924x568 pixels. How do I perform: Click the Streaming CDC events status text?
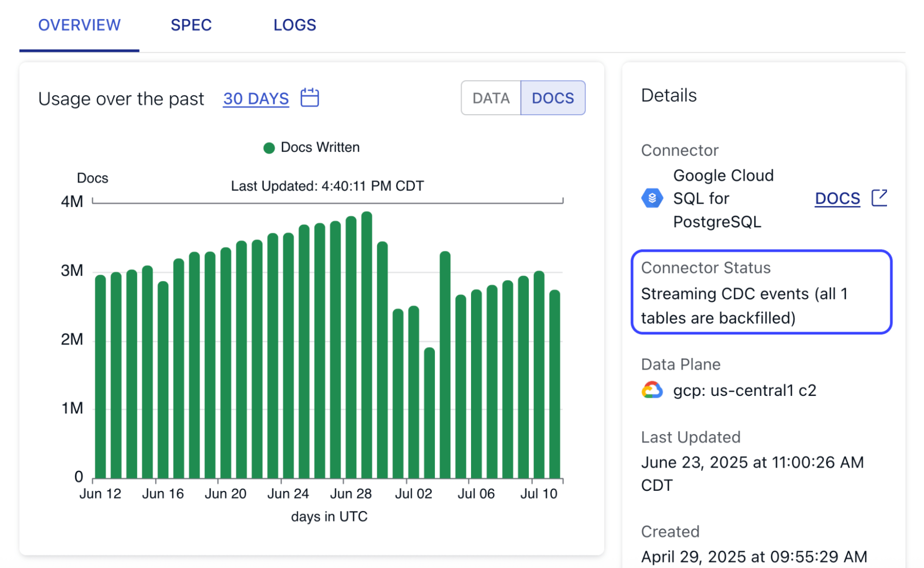(744, 306)
